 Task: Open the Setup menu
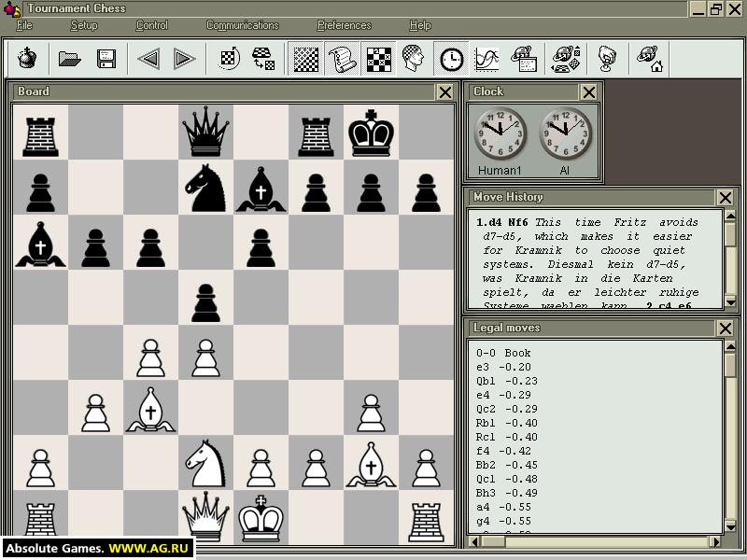point(84,25)
